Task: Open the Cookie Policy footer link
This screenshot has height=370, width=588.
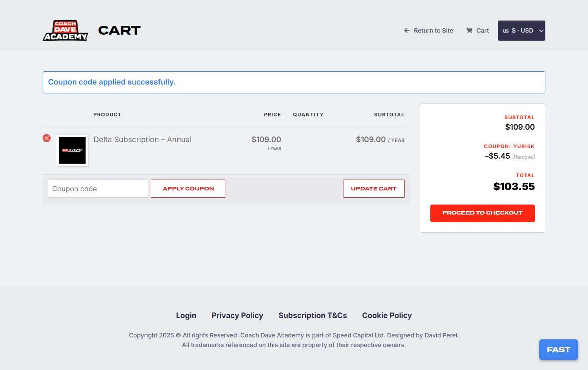Action: pos(387,316)
